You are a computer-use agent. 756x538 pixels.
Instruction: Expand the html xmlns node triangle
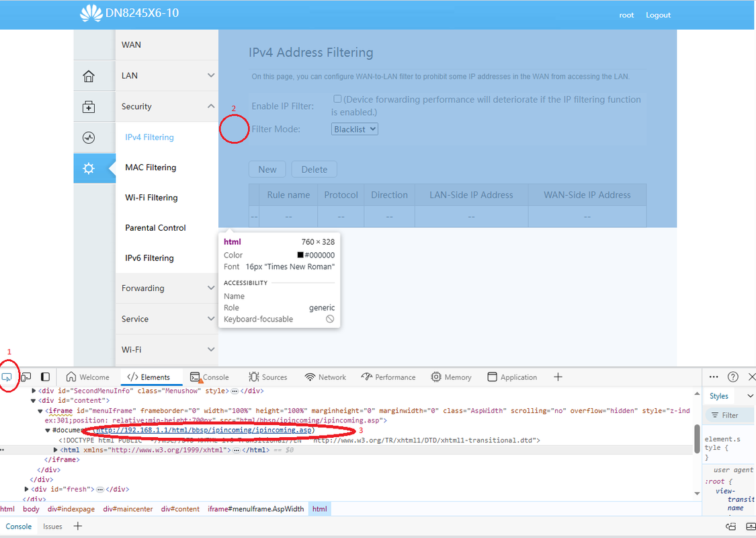pyautogui.click(x=56, y=450)
